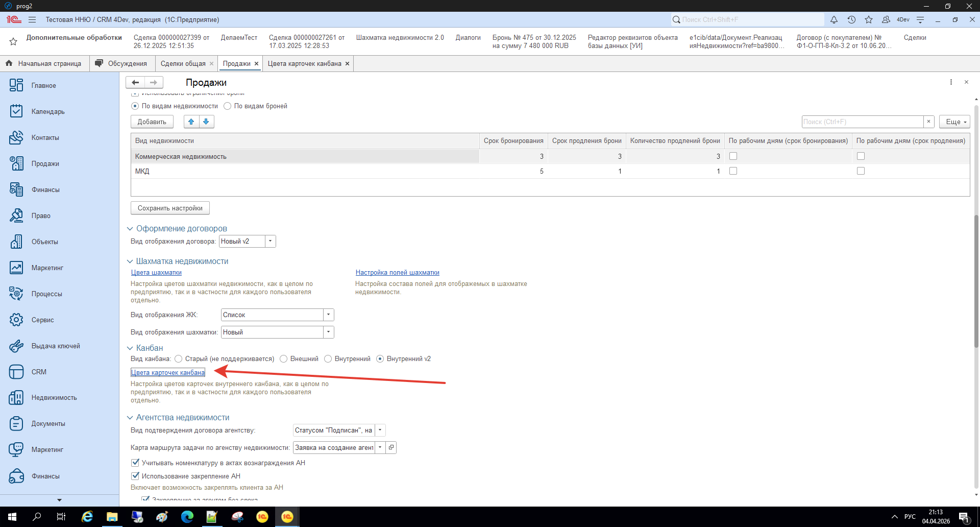This screenshot has width=980, height=527.
Task: Open notifications bell icon
Action: point(834,19)
